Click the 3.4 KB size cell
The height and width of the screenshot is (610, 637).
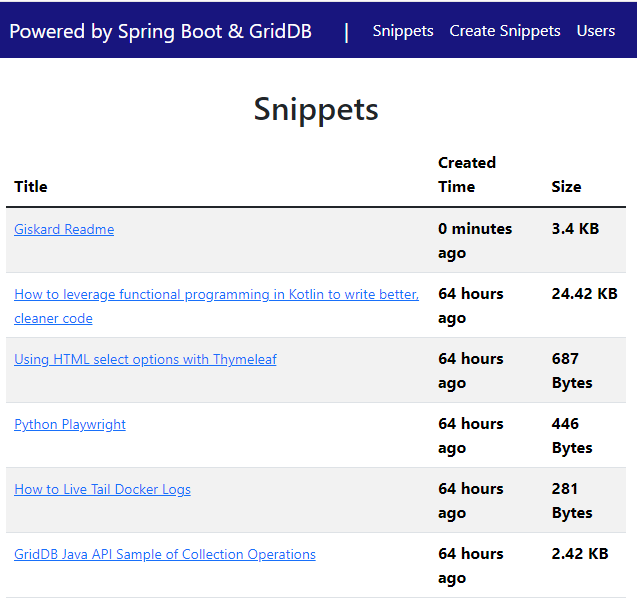click(575, 229)
